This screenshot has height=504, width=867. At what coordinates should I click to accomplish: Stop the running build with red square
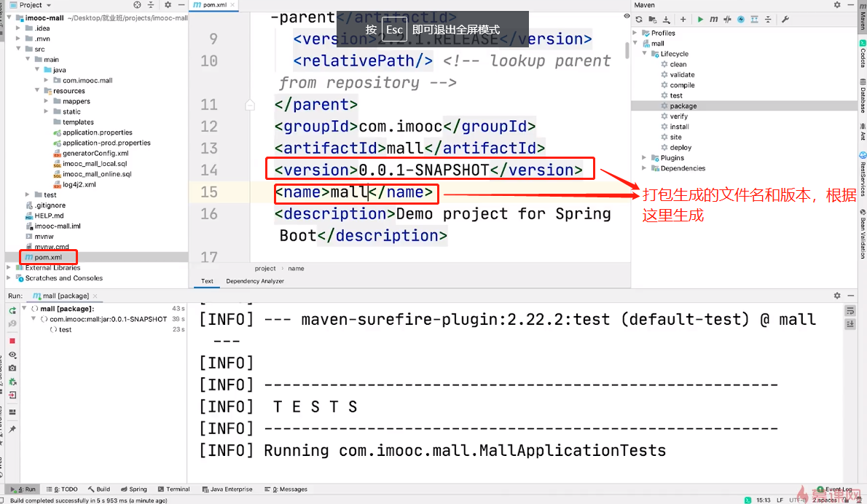coord(12,341)
